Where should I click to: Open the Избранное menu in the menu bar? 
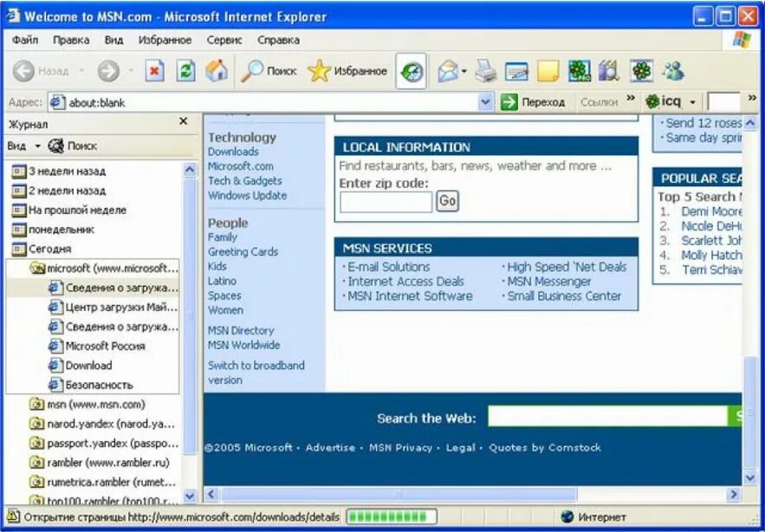click(x=165, y=40)
